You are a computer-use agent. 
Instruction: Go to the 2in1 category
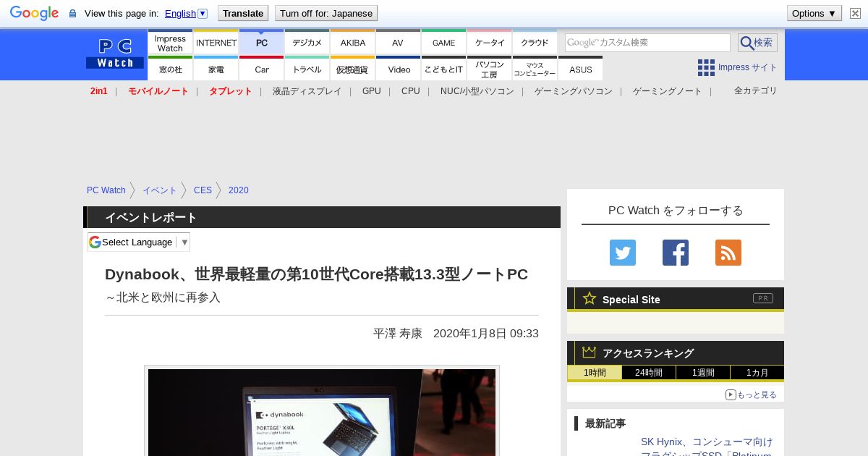pyautogui.click(x=99, y=91)
